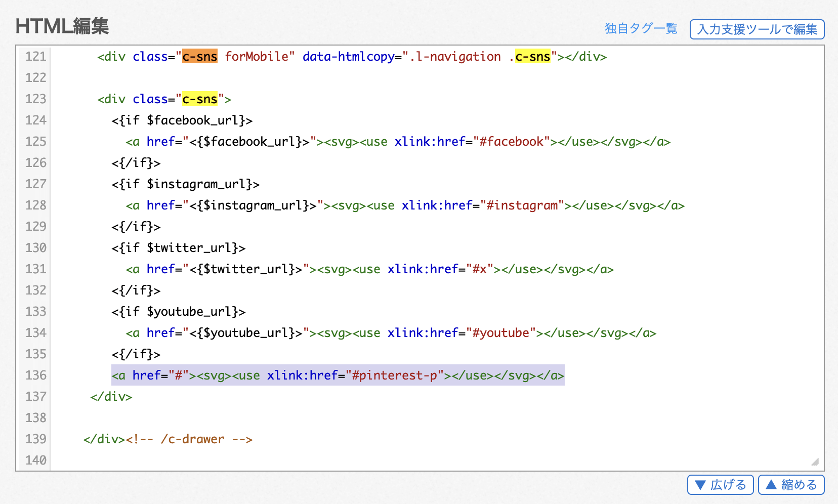Screen dimensions: 838x504
Task: Open the 独自タグ一覧 link
Action: [641, 29]
